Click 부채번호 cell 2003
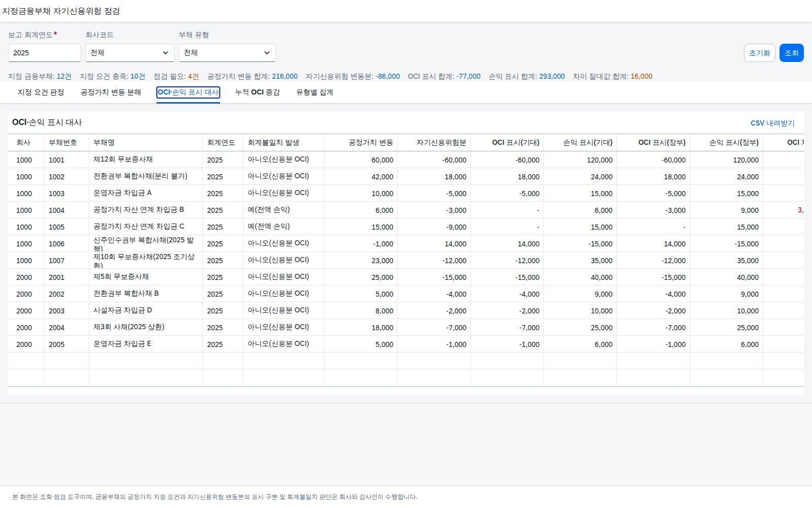Screen dimensions: 812x508 [67, 311]
